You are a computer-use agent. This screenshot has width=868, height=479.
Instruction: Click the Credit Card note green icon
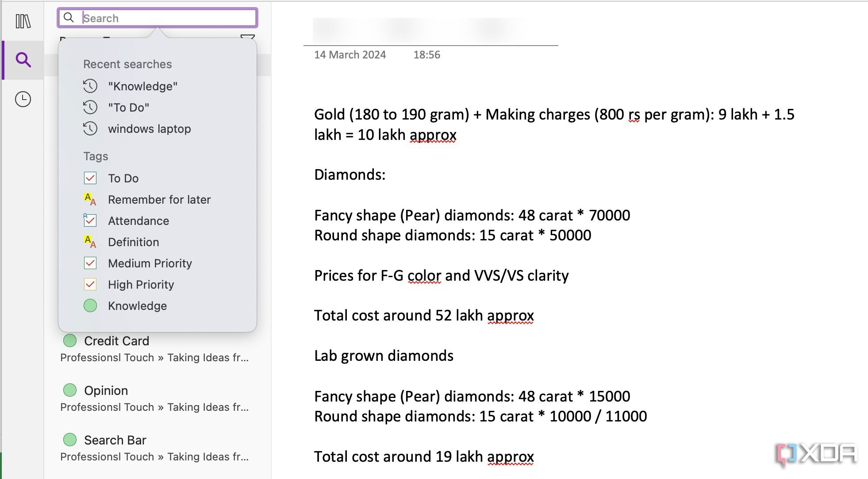[69, 341]
